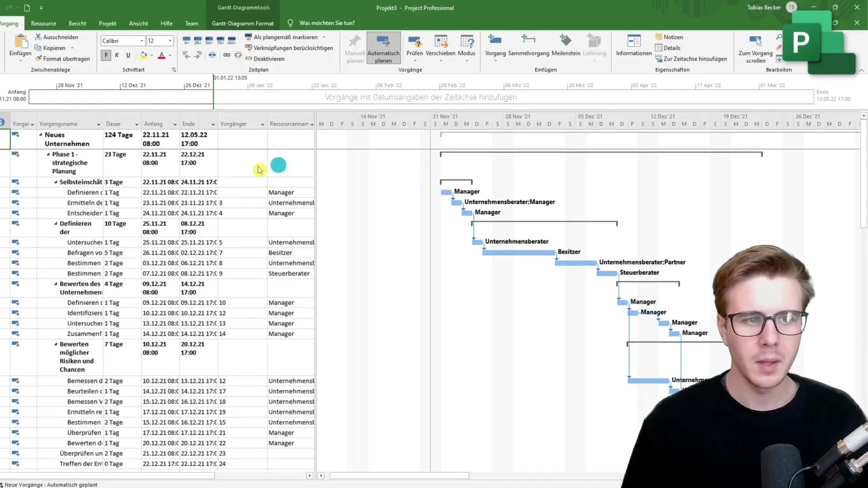Screen dimensions: 868x488
Task: Collapse Bewerten möglicher Risiken und Chancen
Action: coord(56,344)
